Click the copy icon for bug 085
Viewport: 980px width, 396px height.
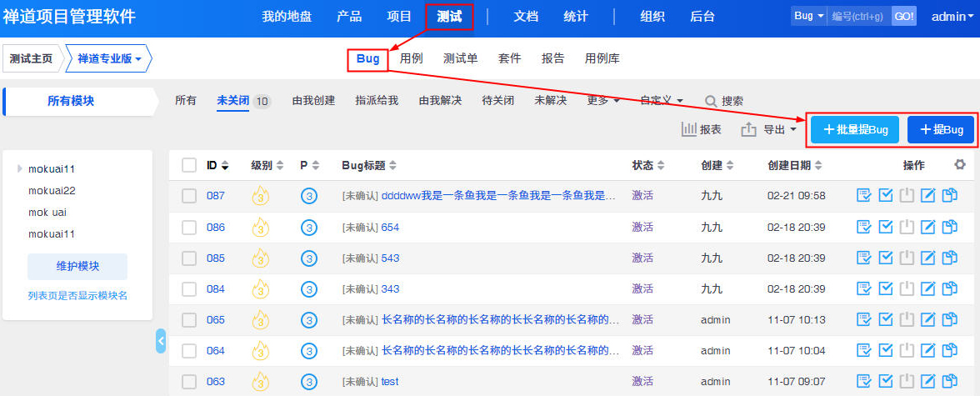coord(950,258)
